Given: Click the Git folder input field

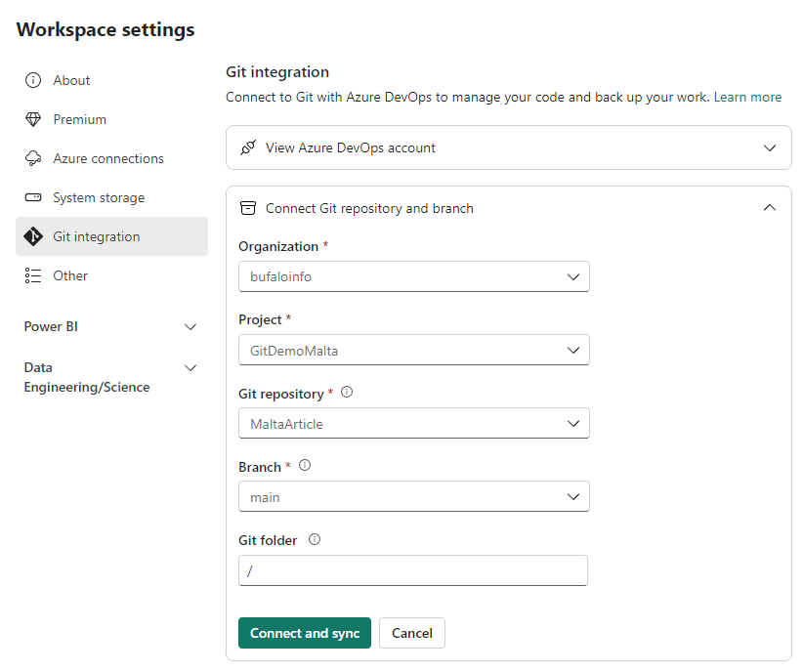Looking at the screenshot, I should [x=413, y=570].
